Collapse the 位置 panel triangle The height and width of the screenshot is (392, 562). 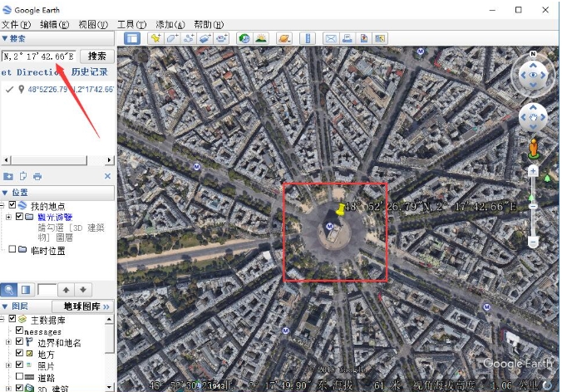(x=5, y=193)
